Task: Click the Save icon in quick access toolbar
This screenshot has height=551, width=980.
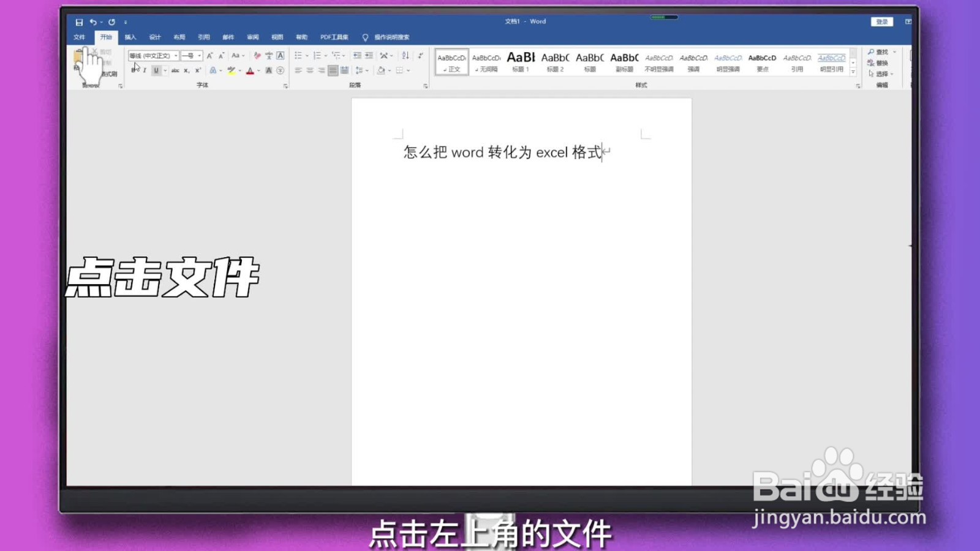Action: [79, 22]
